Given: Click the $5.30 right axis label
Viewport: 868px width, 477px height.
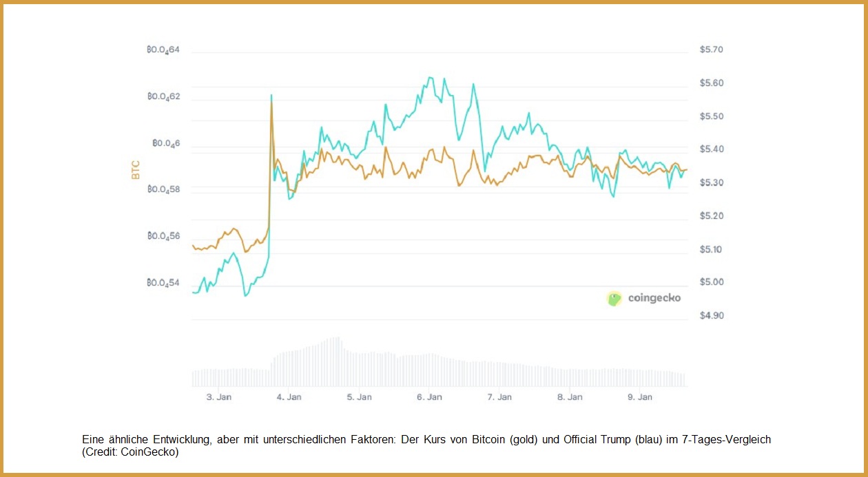Looking at the screenshot, I should [x=711, y=183].
